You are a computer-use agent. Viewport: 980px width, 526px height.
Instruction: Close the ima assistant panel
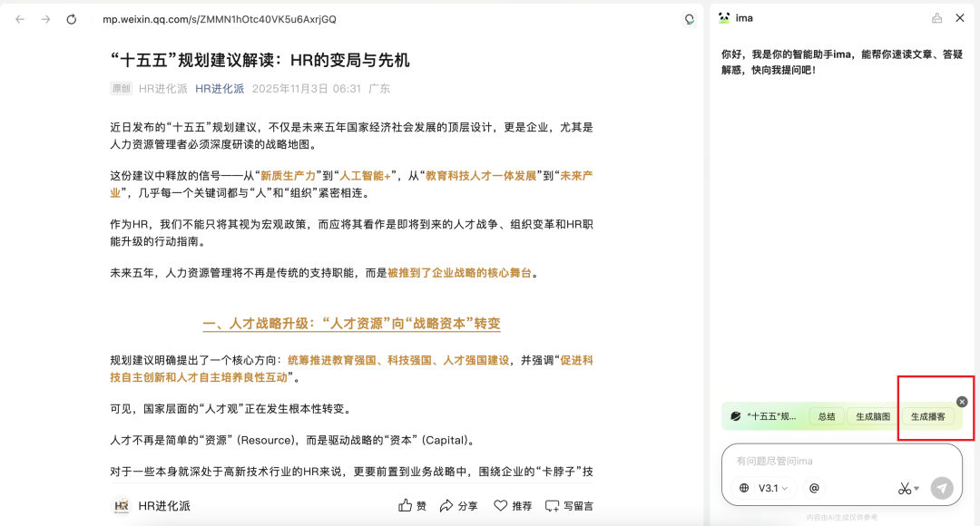coord(960,18)
